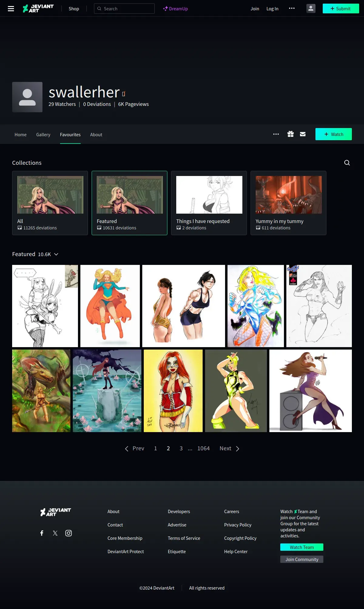Open Core Membership link
This screenshot has width=364, height=609.
[x=125, y=538]
